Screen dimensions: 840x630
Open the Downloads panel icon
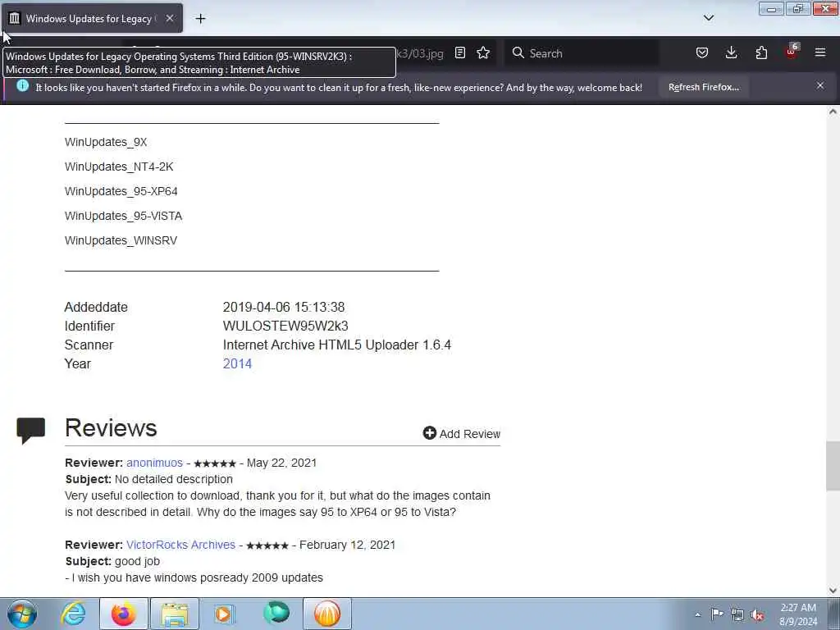(731, 53)
